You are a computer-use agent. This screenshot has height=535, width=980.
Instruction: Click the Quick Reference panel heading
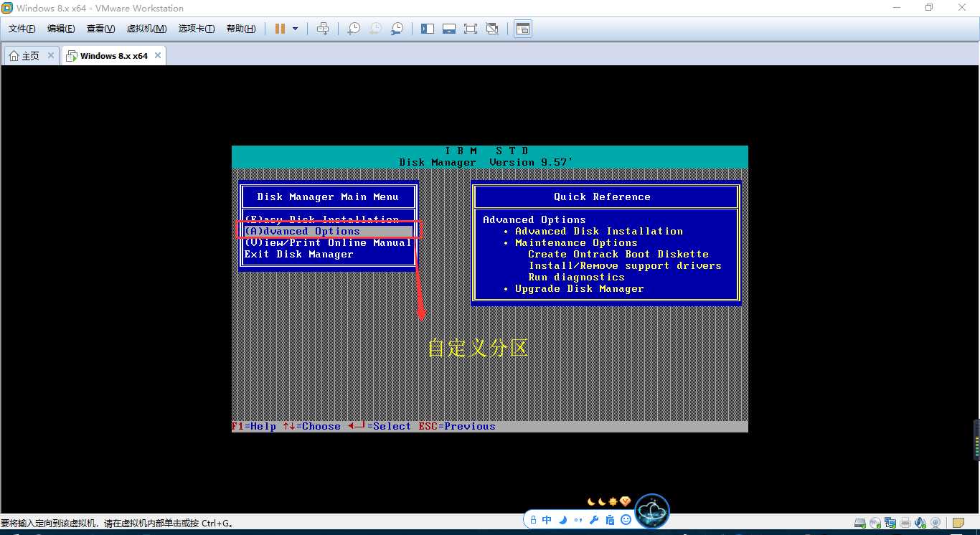pos(602,197)
